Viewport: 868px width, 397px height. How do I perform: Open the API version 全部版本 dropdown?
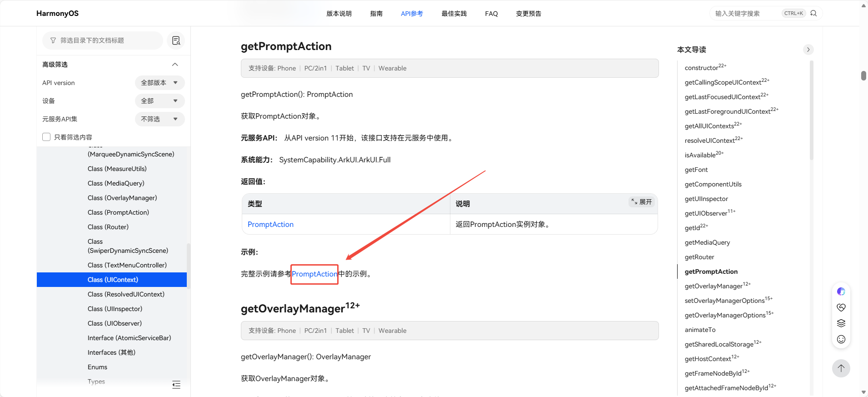coord(160,83)
